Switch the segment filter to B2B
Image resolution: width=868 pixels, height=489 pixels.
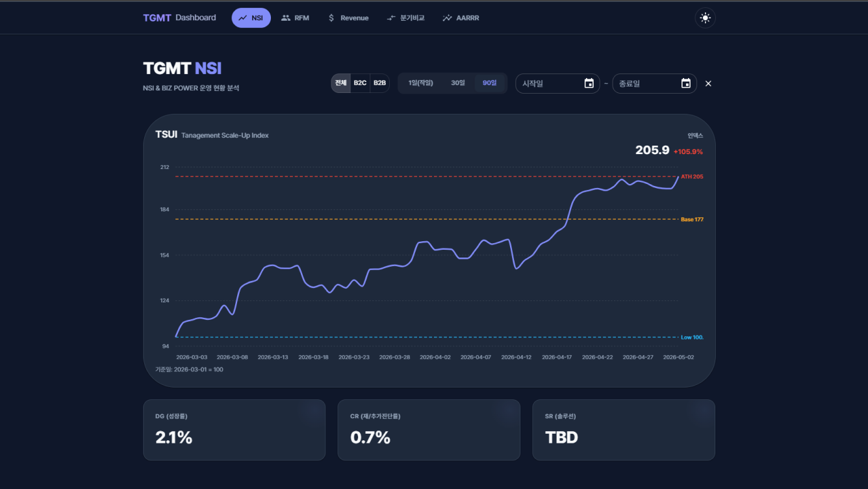coord(379,83)
